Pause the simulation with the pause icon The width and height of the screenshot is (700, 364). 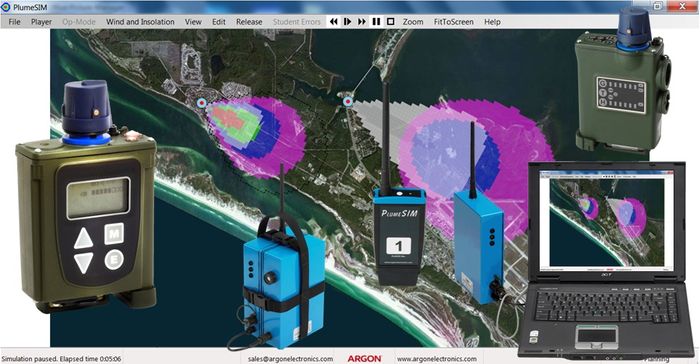pyautogui.click(x=376, y=21)
